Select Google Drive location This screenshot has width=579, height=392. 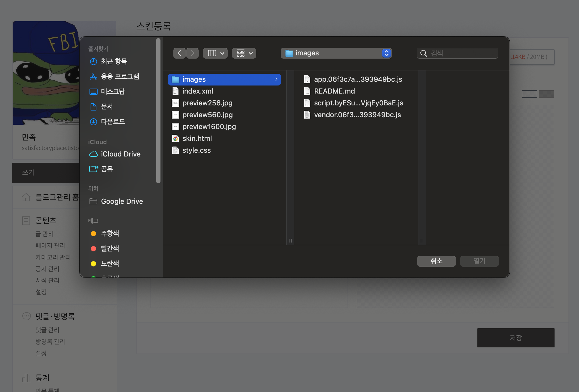click(121, 201)
